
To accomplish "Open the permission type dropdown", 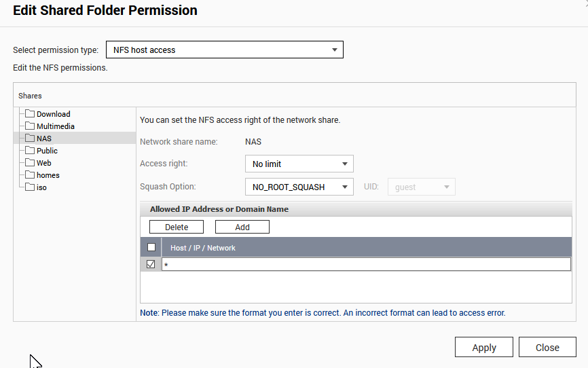I will [x=224, y=50].
